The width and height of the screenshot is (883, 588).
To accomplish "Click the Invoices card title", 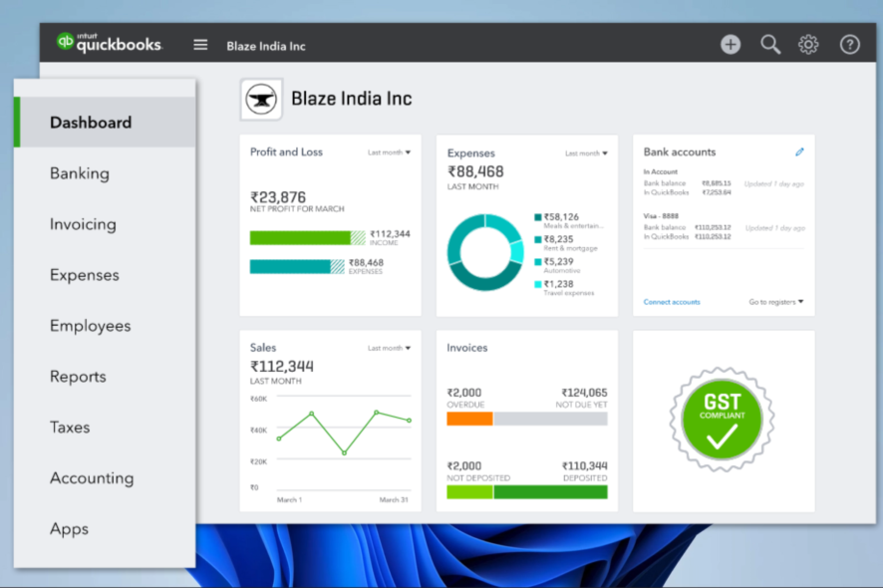I will [x=466, y=348].
